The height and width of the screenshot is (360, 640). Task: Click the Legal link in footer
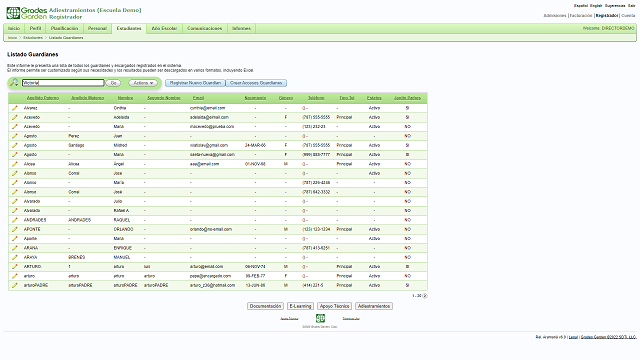(573, 337)
